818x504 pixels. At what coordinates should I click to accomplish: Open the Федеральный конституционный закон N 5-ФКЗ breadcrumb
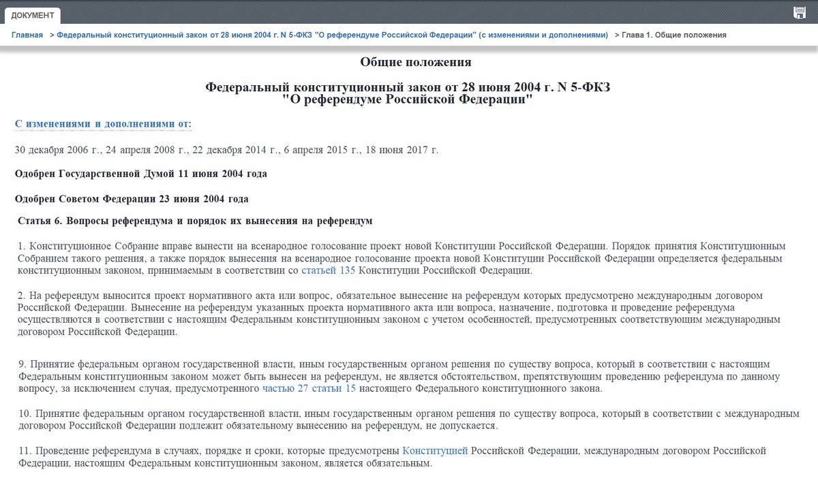pyautogui.click(x=333, y=35)
